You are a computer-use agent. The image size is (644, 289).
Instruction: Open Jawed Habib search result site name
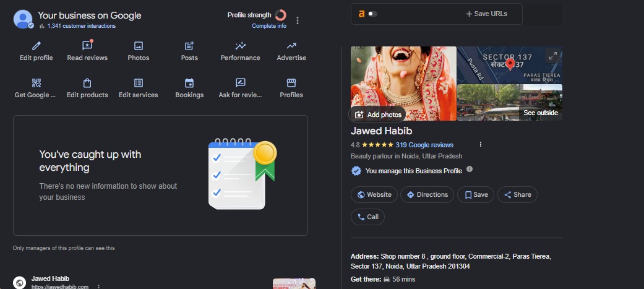click(x=51, y=278)
